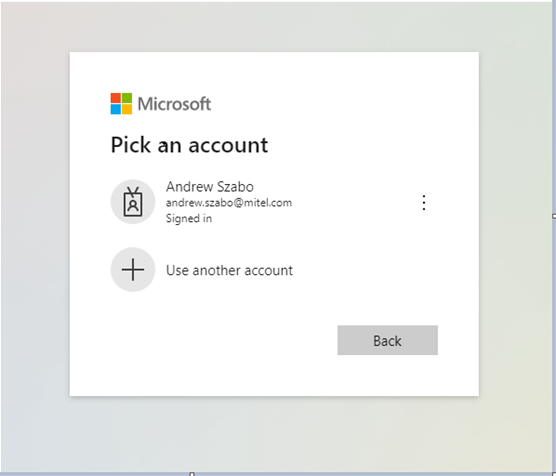Click the red square of Microsoft logo

(116, 98)
